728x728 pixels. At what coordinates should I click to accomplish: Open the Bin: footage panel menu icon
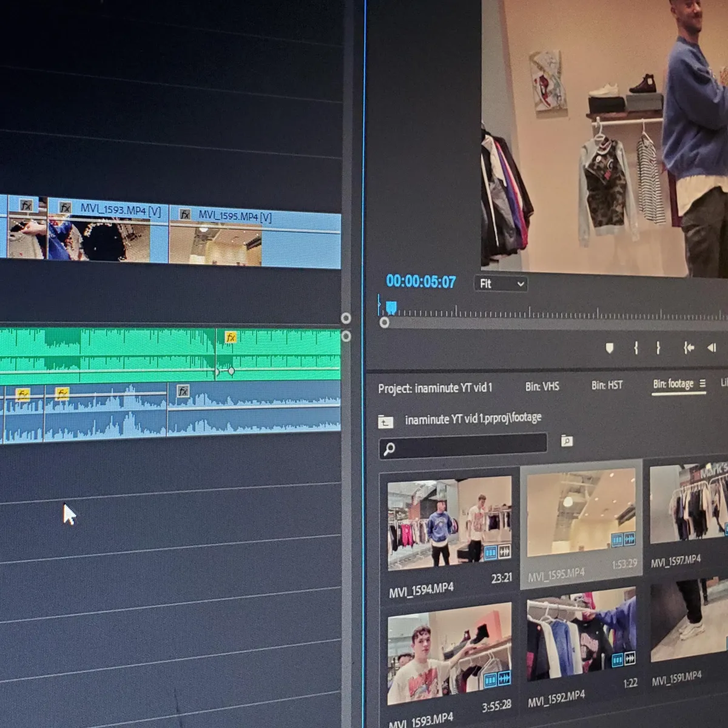pos(703,383)
